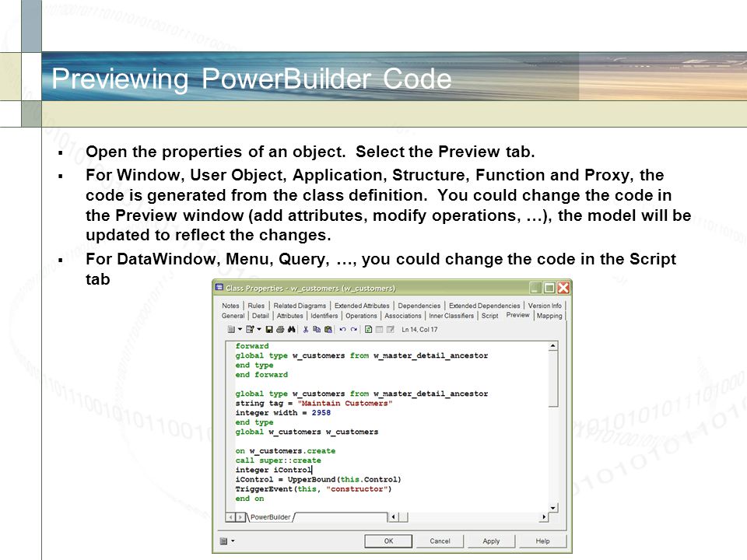The height and width of the screenshot is (560, 747).
Task: Click the code line 'on w_customers.create'
Action: point(286,451)
